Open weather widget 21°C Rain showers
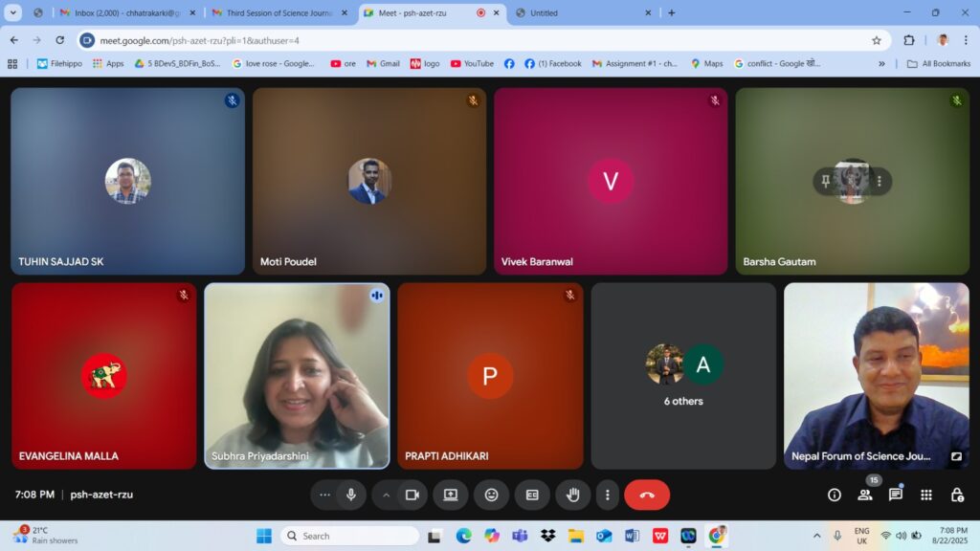Screen dimensions: 980x551 tap(47, 536)
